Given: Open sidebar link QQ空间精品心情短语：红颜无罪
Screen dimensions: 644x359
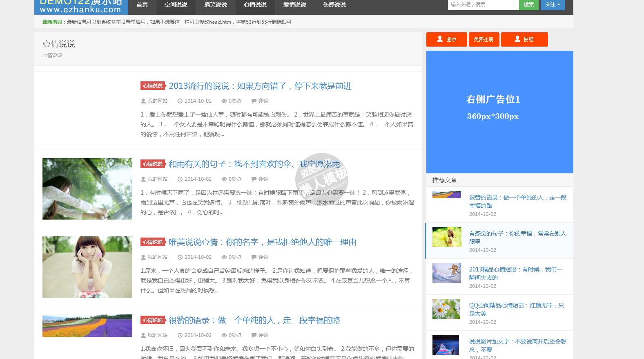Looking at the screenshot, I should 517,310.
